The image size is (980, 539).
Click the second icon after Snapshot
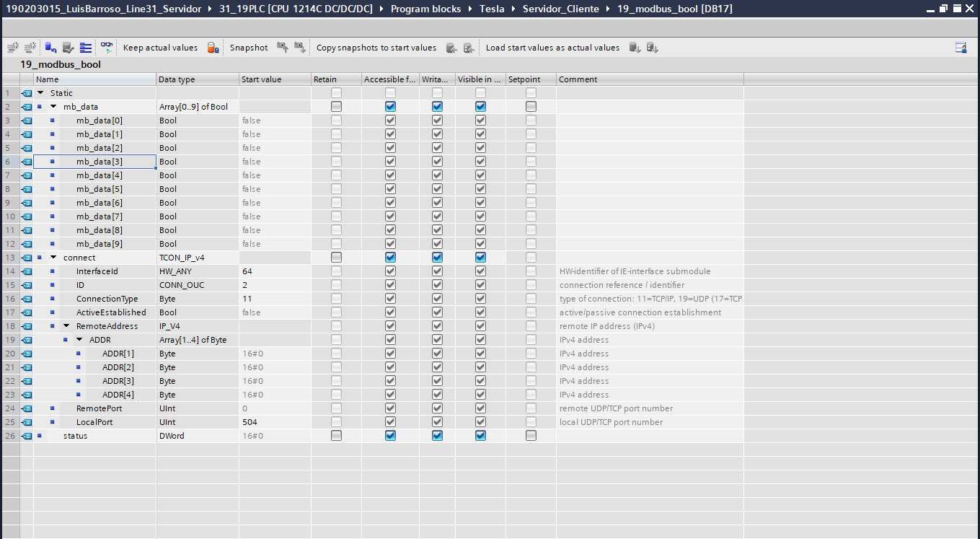(300, 48)
